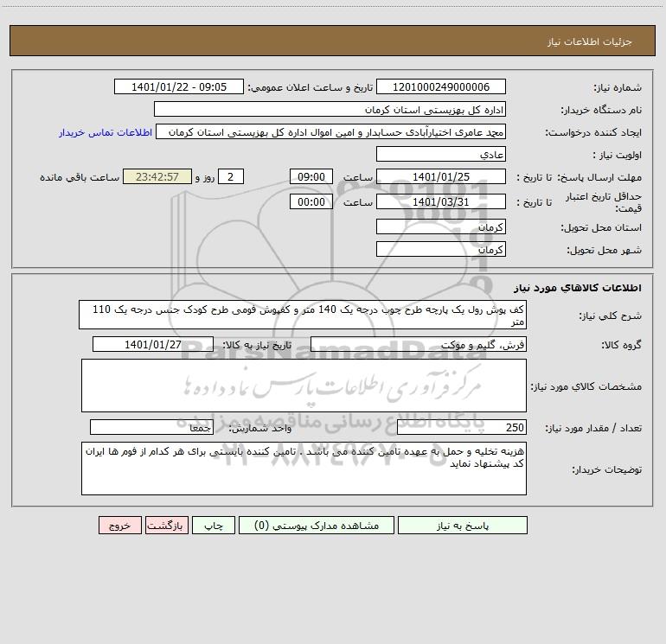
Task: Click 'تعداد / مقدار مورد نیاز:' label
Action: click(593, 428)
